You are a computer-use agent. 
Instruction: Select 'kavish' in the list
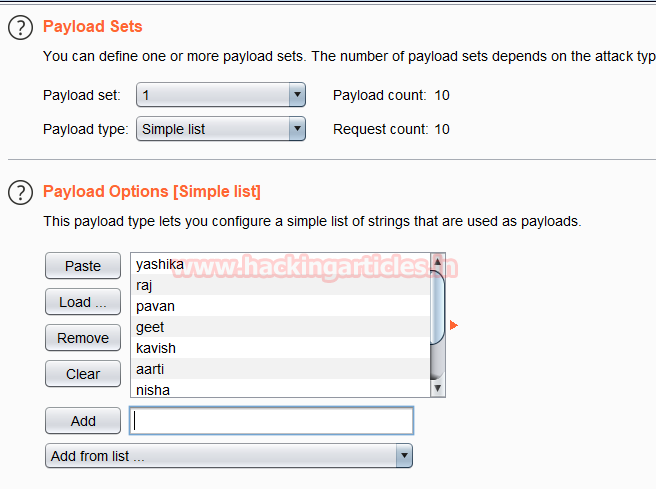tap(156, 348)
